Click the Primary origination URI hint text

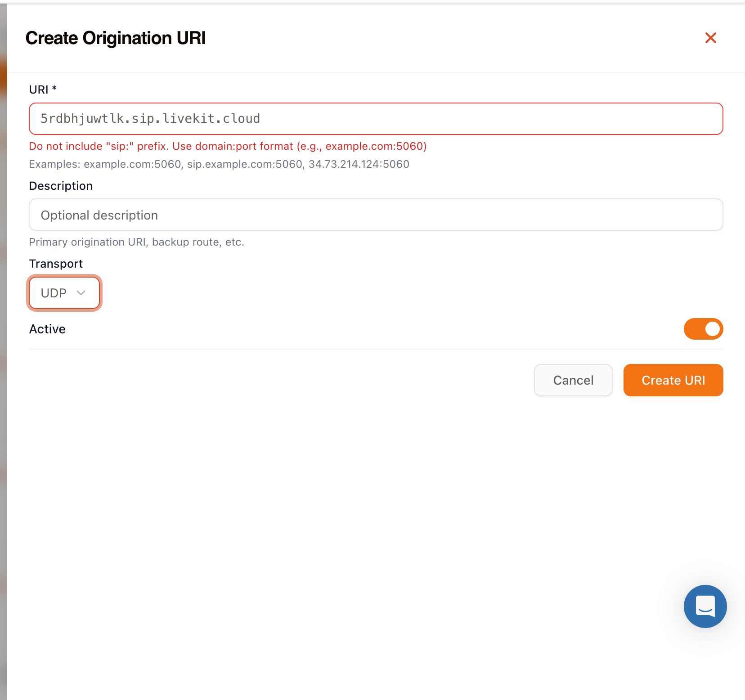pos(136,242)
